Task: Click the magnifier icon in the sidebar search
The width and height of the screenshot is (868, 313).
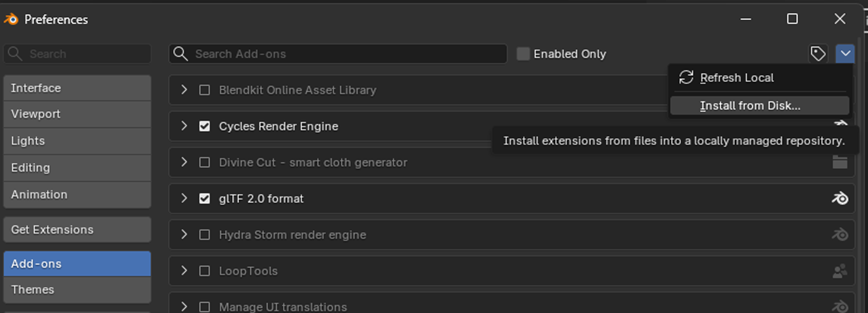Action: 15,54
